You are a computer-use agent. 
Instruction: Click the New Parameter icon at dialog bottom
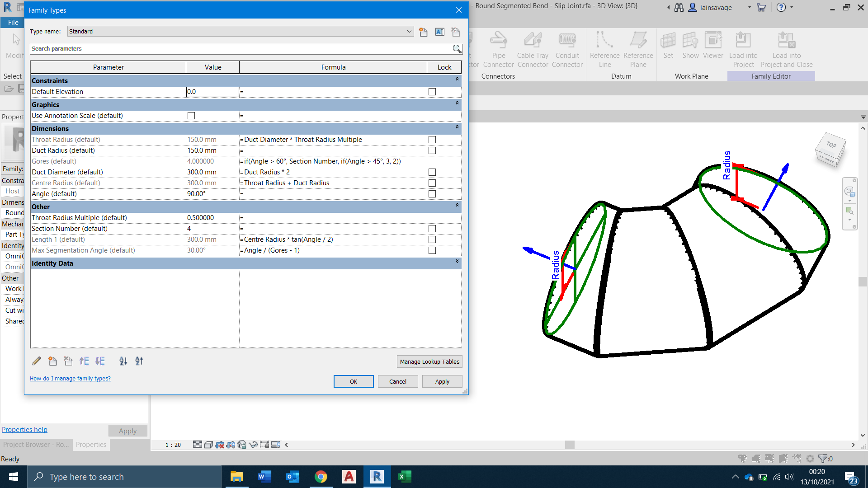52,361
